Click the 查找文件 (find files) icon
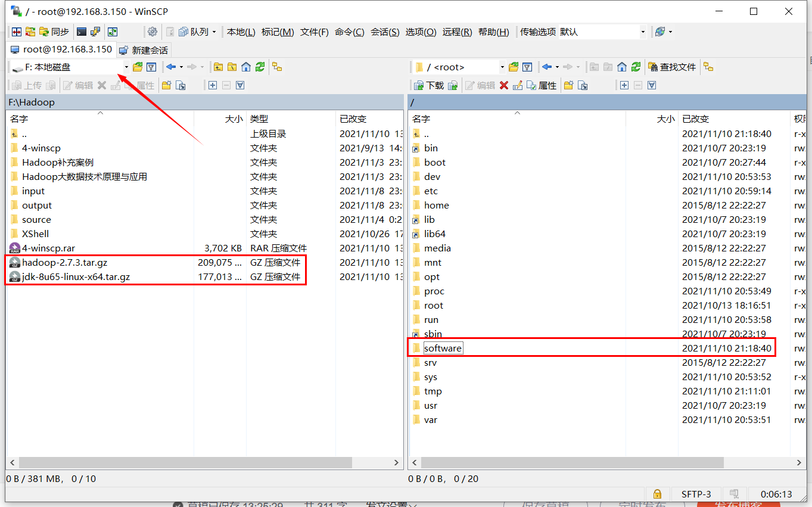This screenshot has height=507, width=812. pos(673,67)
